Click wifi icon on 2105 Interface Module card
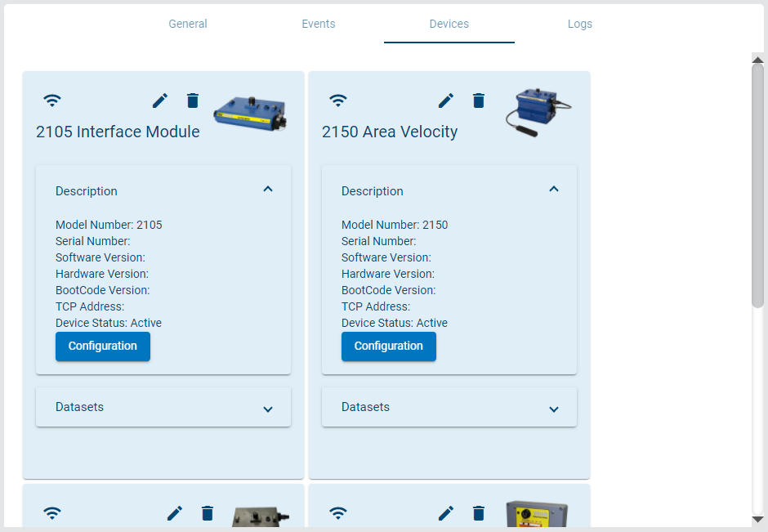The width and height of the screenshot is (768, 532). pyautogui.click(x=52, y=101)
